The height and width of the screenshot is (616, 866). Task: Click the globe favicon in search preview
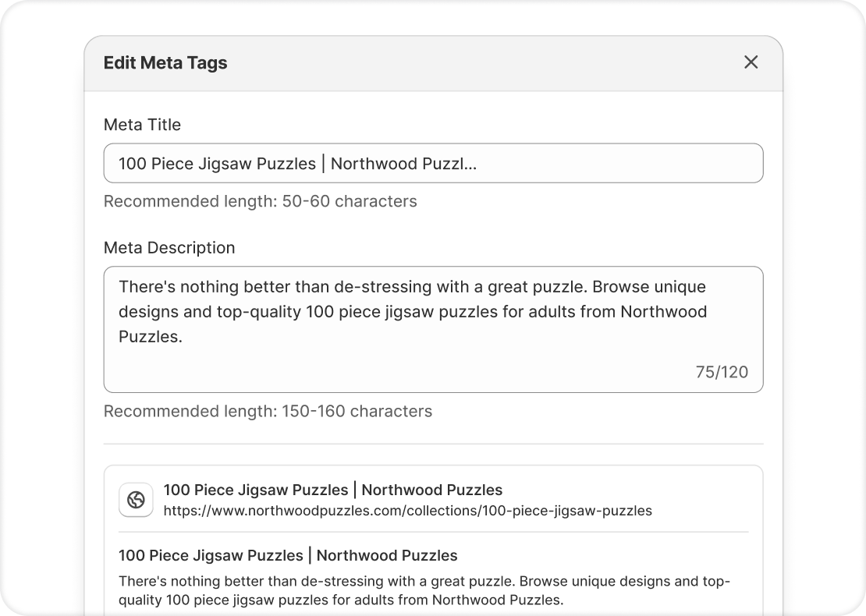pyautogui.click(x=136, y=500)
